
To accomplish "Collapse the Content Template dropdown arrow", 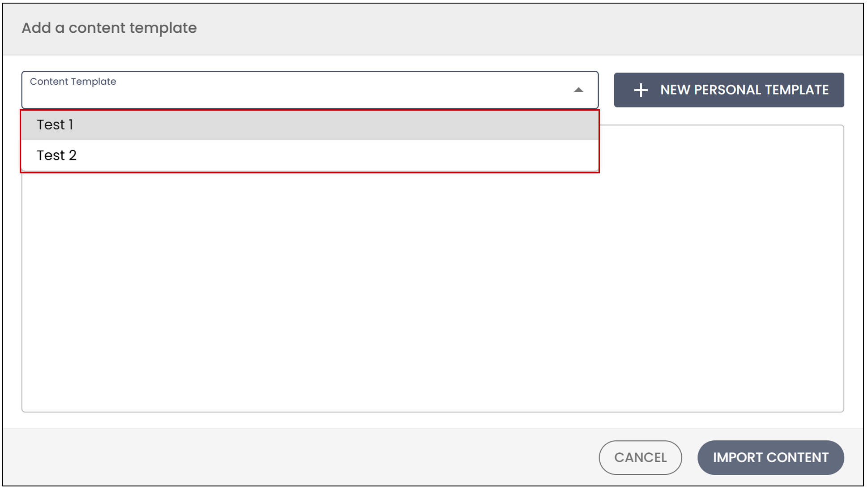I will pos(578,90).
